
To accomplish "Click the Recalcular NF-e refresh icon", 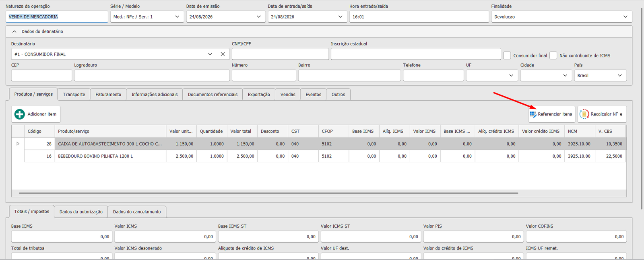I will 584,114.
